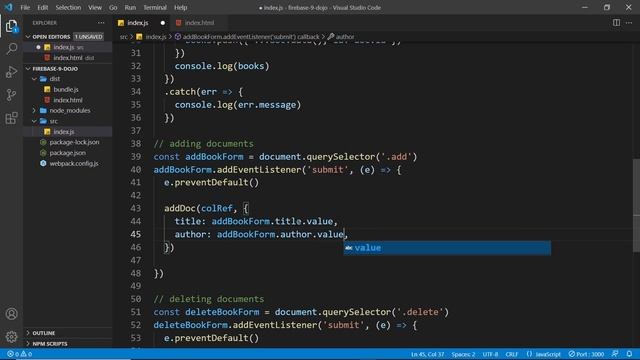Click Ln 45, Col 37 status item
Image resolution: width=640 pixels, height=360 pixels.
click(427, 354)
